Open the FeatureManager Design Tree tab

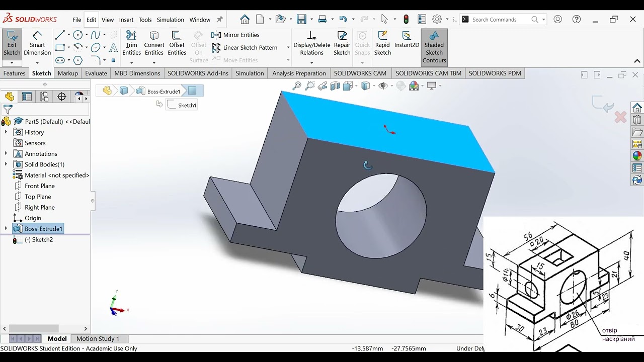pyautogui.click(x=10, y=97)
